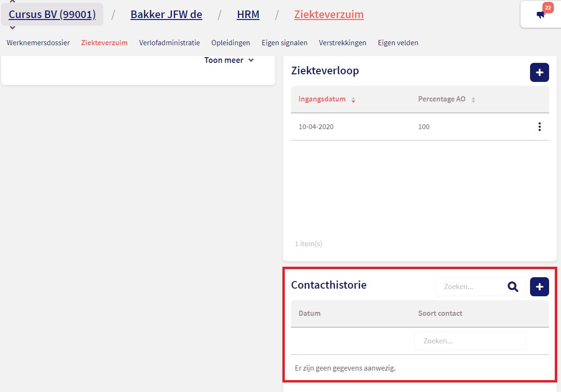Click the feedback megaphone icon with badge
This screenshot has width=561, height=392.
[x=541, y=15]
